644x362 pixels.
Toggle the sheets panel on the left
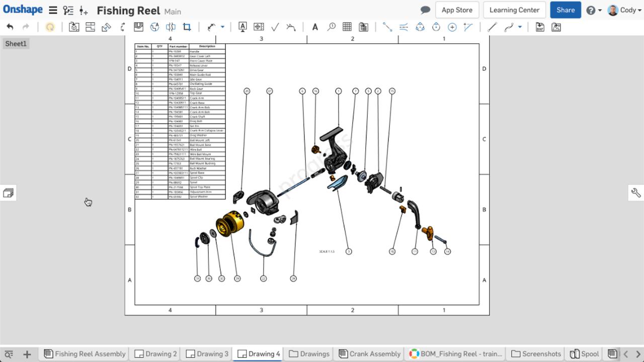[x=8, y=193]
